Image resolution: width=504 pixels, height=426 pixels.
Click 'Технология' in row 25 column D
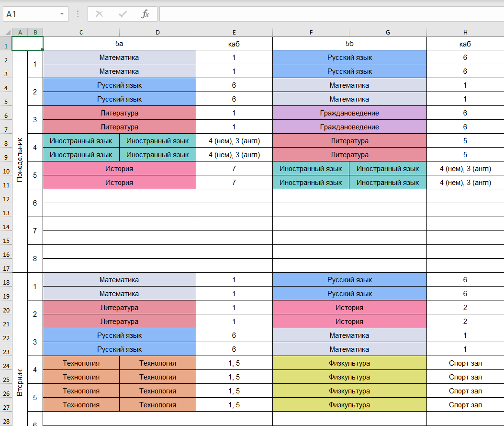coord(157,377)
